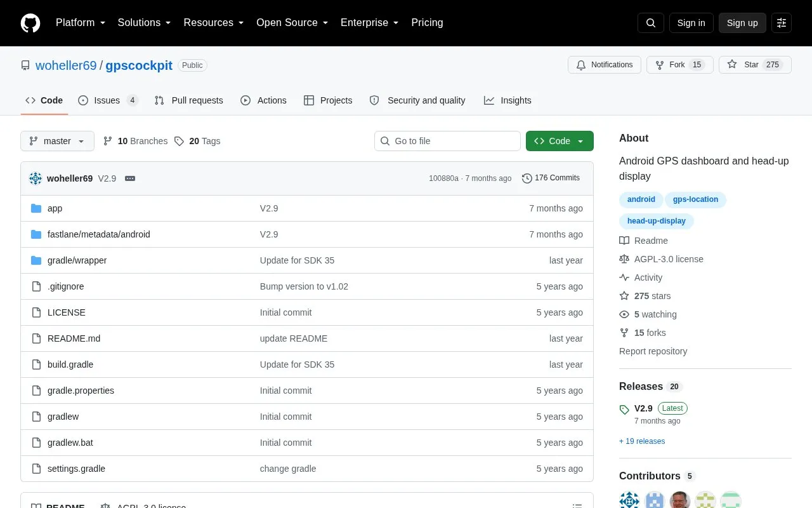Open the gradle/wrapper folder
The image size is (812, 508).
coord(77,260)
